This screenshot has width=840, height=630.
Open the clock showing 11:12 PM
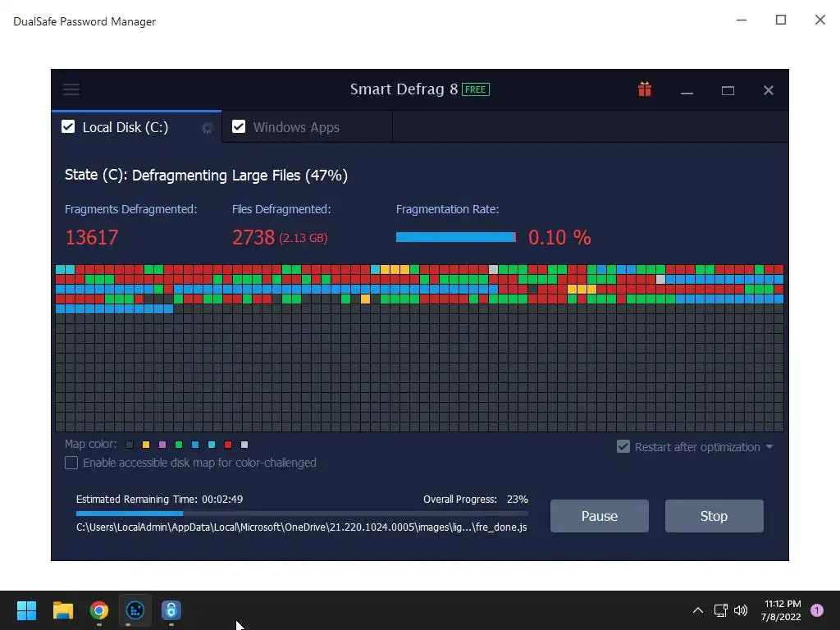tap(781, 610)
